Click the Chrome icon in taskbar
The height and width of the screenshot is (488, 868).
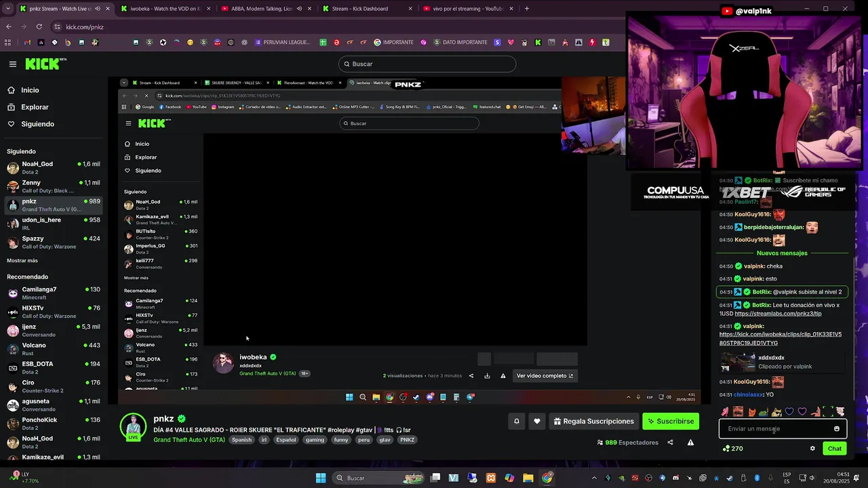click(547, 478)
